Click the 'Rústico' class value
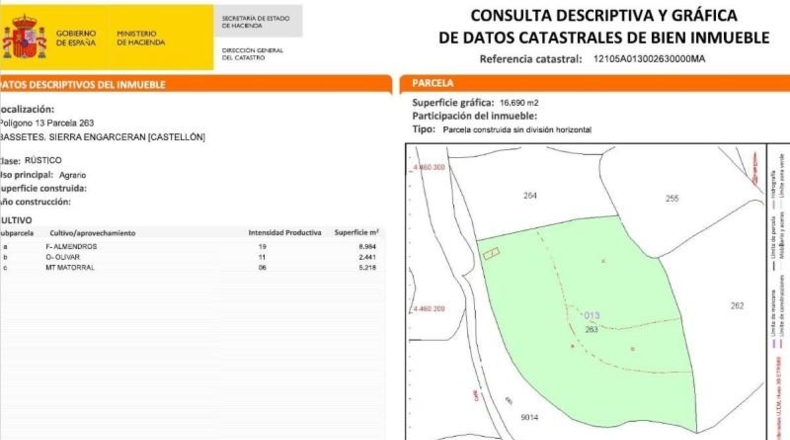Viewport: 790px width, 440px height. [43, 160]
